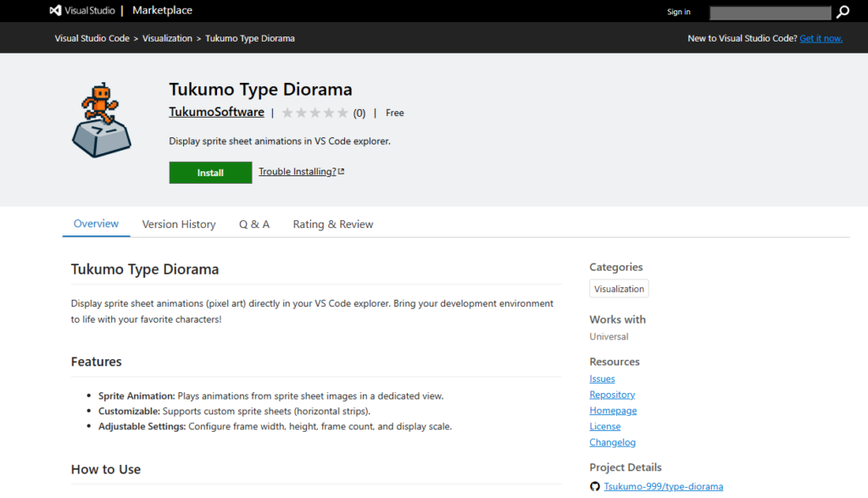Image resolution: width=868 pixels, height=498 pixels.
Task: Open the Trouble Installing link
Action: coord(298,172)
